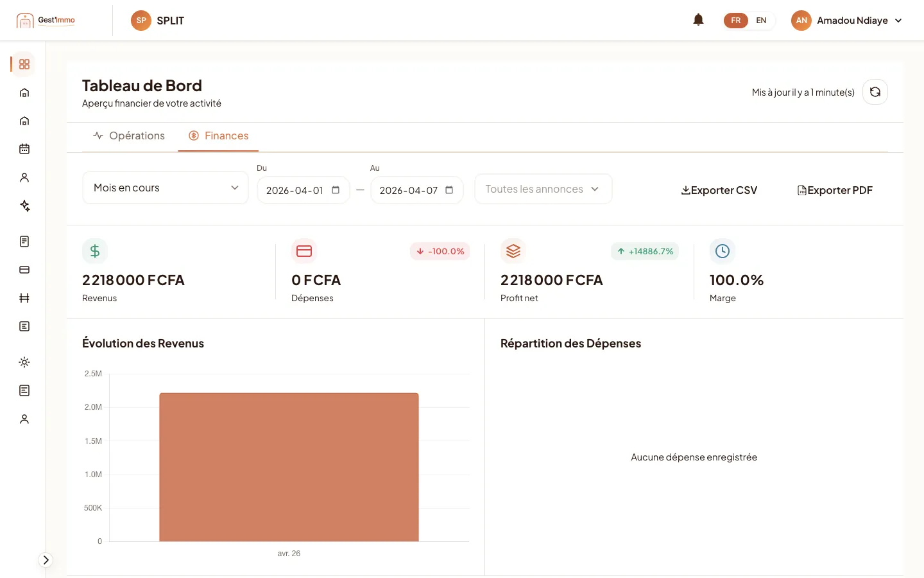Open calendar picker for Du date
The width and height of the screenshot is (924, 578).
pos(336,190)
